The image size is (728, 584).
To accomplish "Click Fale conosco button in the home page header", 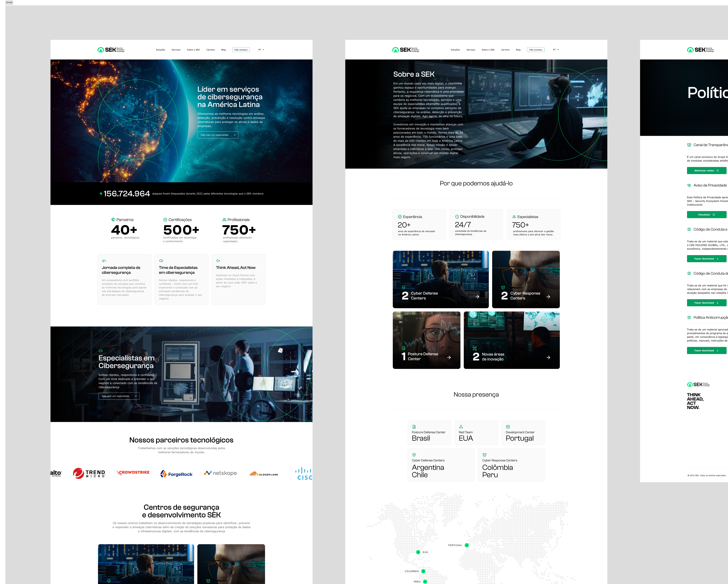I will 241,50.
